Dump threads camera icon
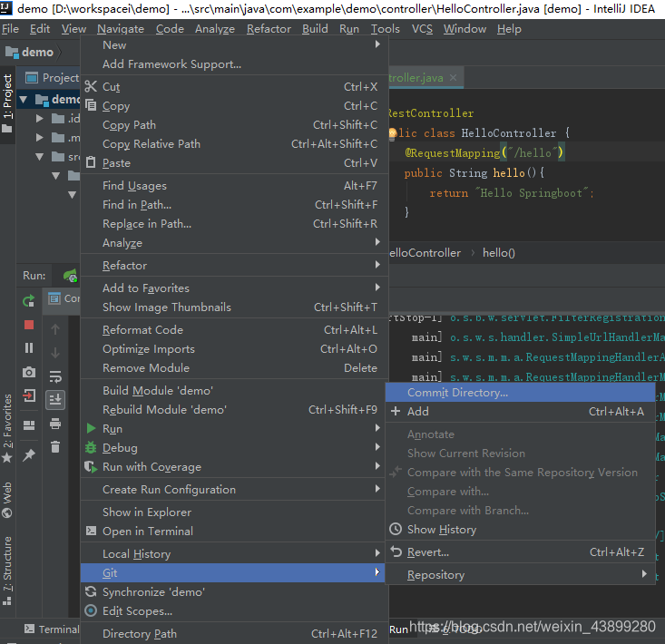 29,372
